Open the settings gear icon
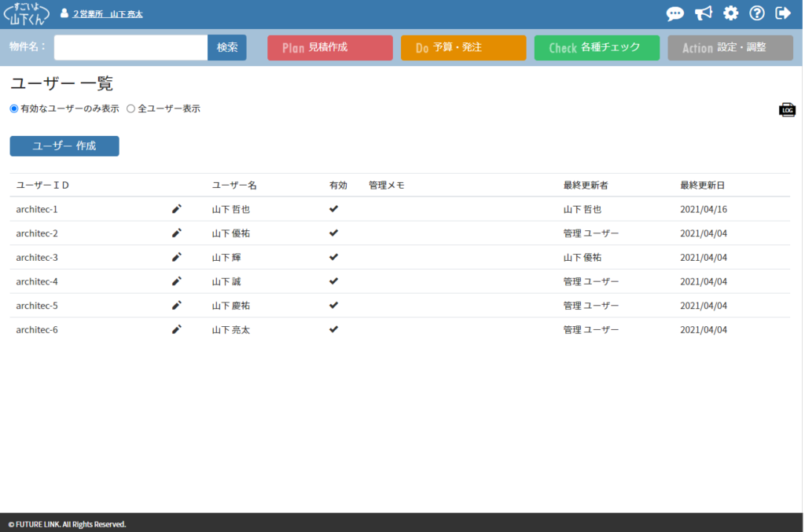Viewport: 805px width, 532px height. (731, 13)
